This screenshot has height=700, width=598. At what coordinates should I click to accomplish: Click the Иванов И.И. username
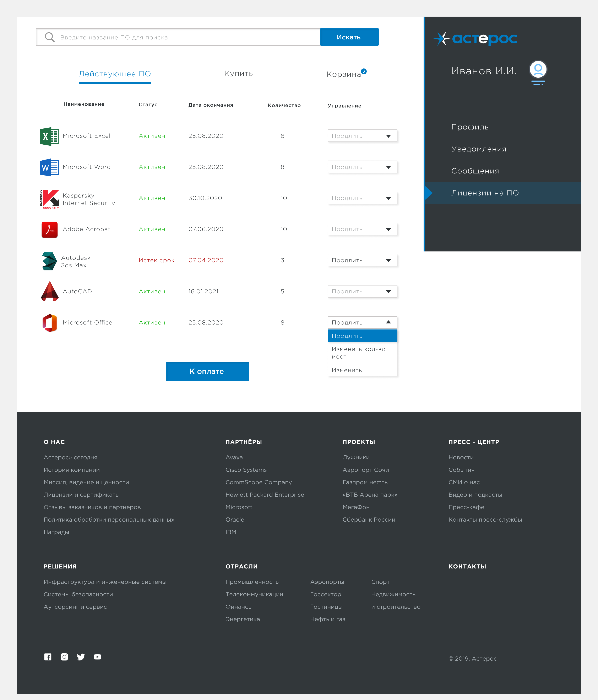coord(484,71)
